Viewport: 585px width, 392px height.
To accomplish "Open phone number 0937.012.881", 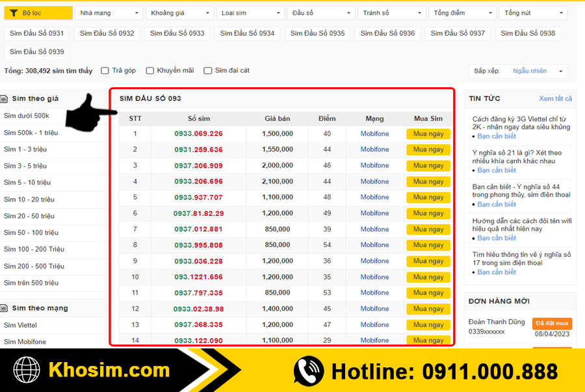I will [x=198, y=229].
